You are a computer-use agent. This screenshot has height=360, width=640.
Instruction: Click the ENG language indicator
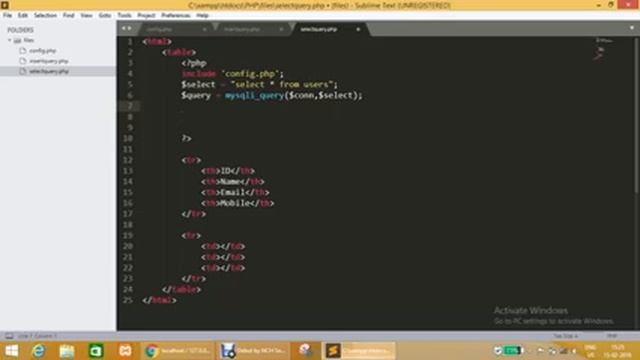[x=591, y=351]
